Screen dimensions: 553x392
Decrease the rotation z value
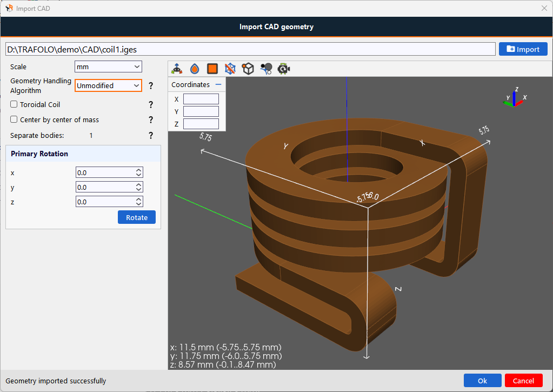(x=138, y=204)
